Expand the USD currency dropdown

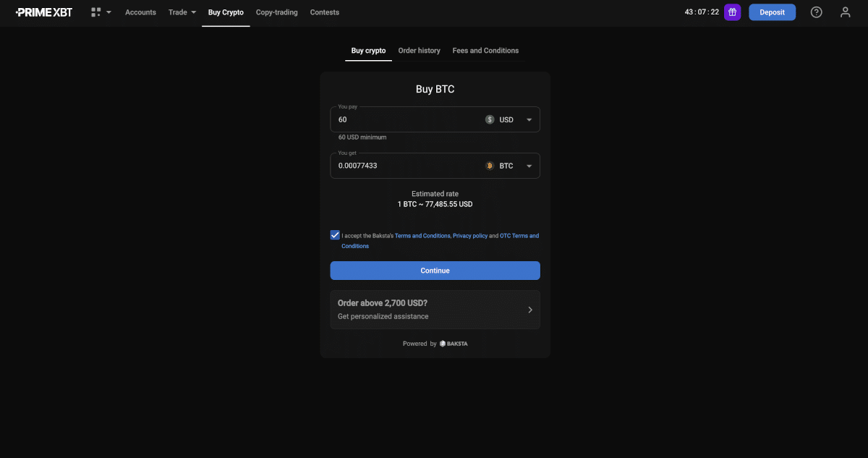coord(529,120)
